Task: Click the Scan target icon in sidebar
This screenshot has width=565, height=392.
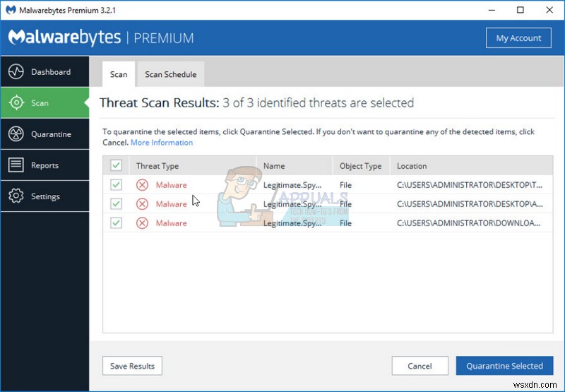Action: [x=16, y=102]
